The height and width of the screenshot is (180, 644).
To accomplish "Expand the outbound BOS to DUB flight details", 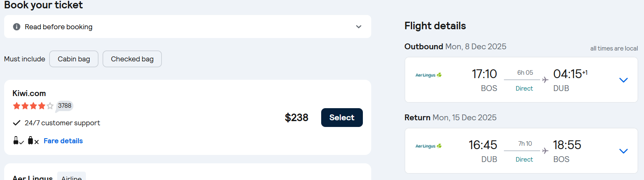I will (623, 80).
